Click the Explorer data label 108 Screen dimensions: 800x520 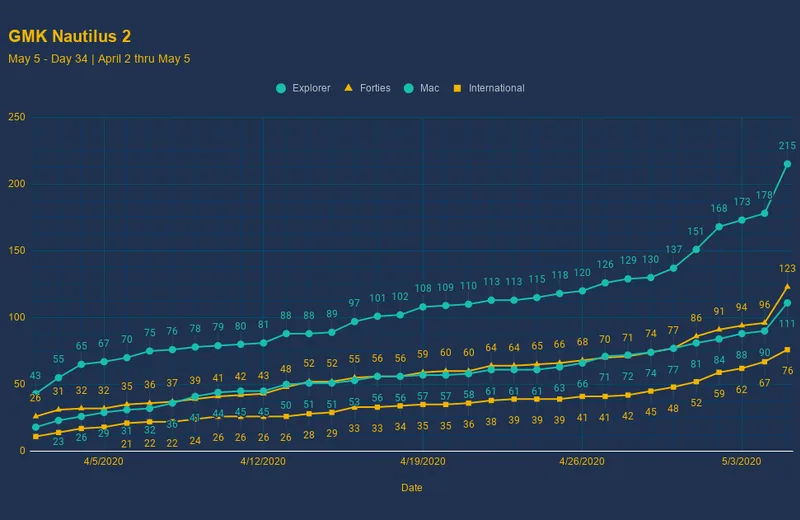(x=423, y=288)
